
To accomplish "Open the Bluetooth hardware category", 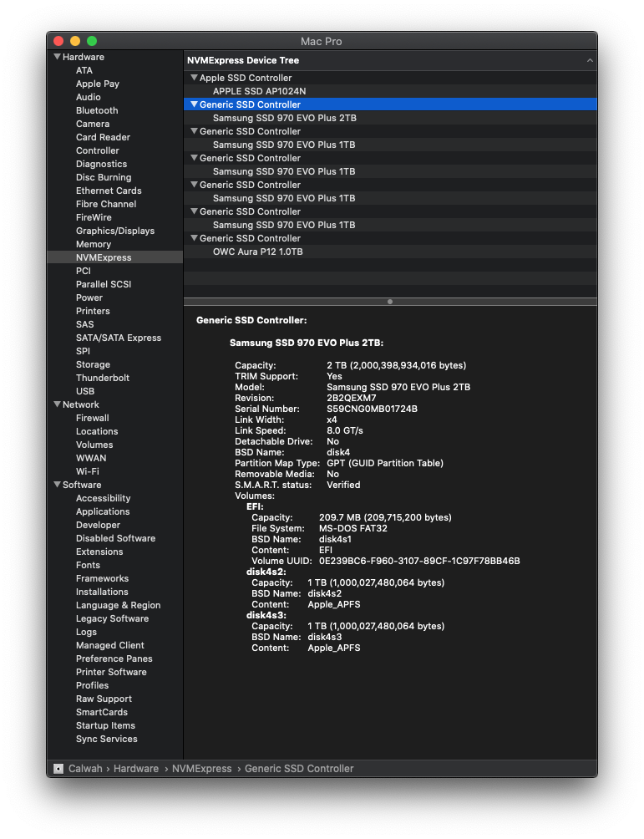I will (x=97, y=110).
